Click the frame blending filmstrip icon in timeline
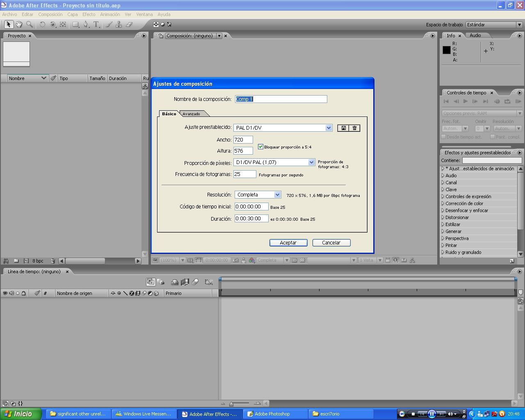The height and width of the screenshot is (420, 525). (185, 282)
